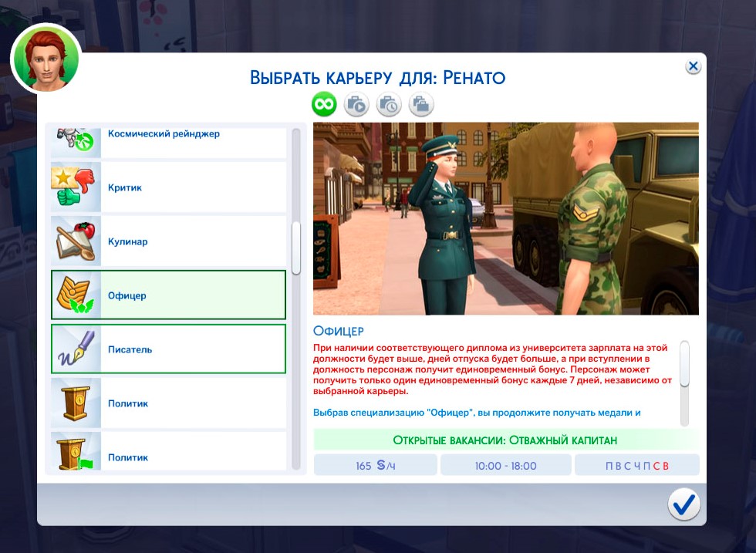Click the Выбрать карьеру для: Ренато title

377,78
